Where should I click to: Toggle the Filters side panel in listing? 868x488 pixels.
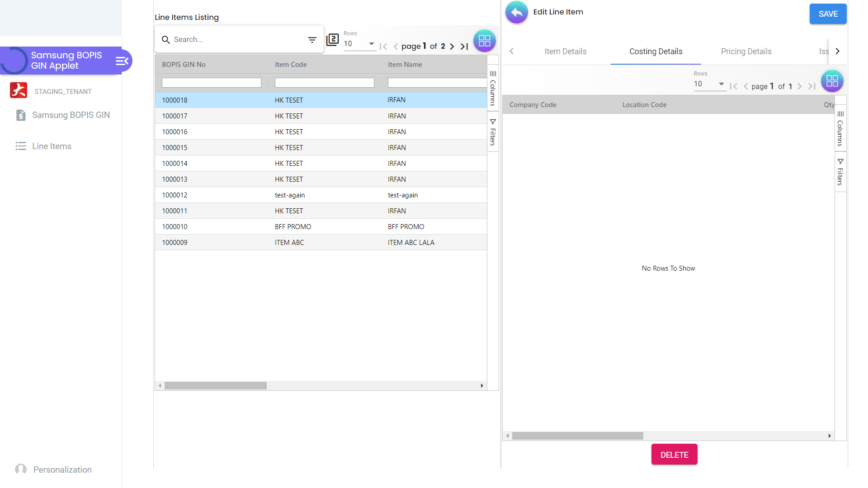[x=493, y=132]
